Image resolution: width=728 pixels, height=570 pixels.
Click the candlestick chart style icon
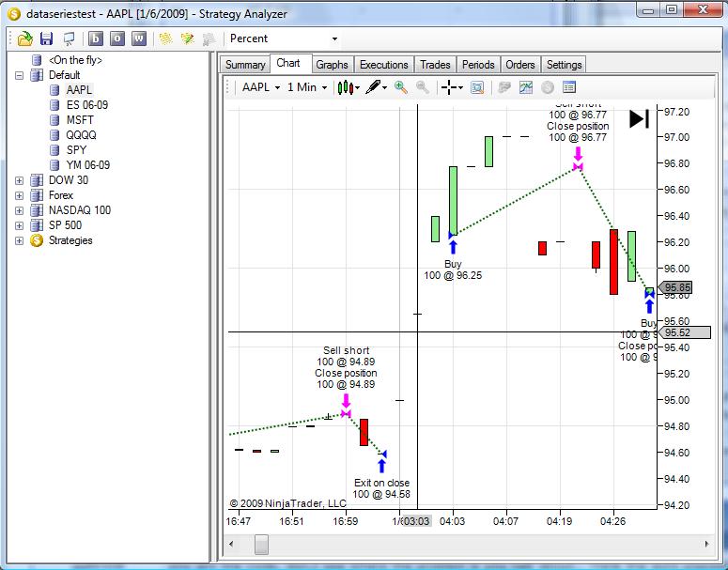(x=346, y=87)
